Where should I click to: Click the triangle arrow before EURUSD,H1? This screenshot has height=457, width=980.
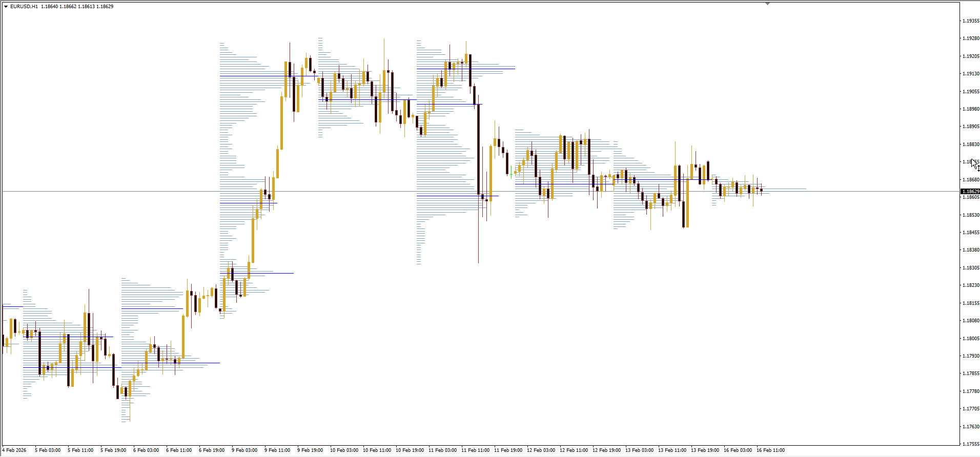[6, 7]
